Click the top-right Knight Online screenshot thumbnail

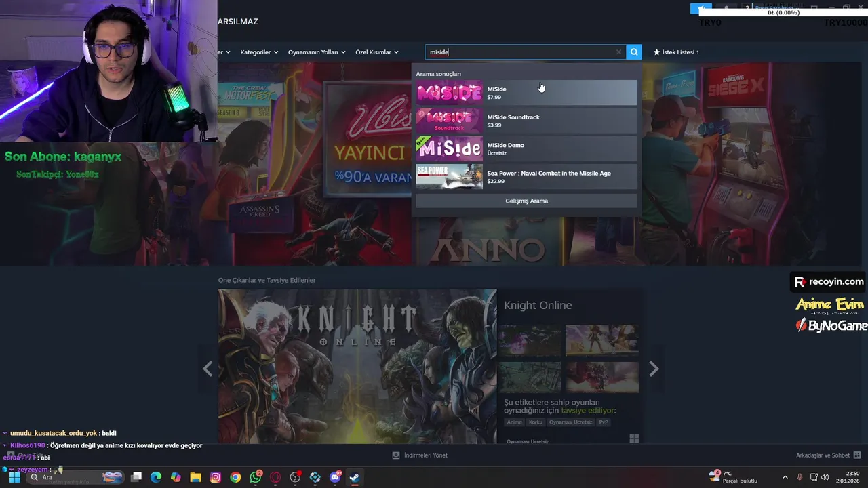[602, 340]
